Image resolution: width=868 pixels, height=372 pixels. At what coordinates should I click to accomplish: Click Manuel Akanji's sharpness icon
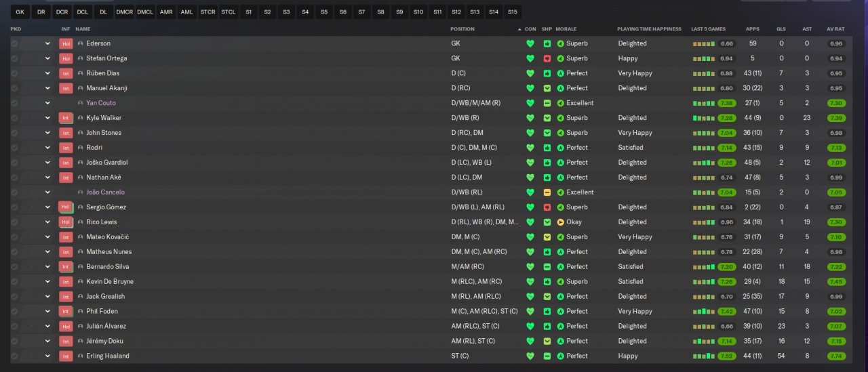547,88
